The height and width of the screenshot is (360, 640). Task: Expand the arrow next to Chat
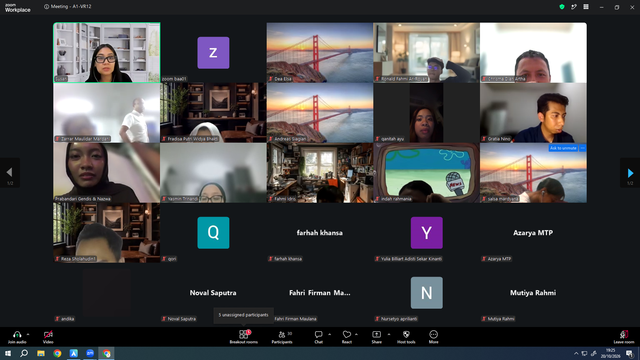(x=329, y=334)
